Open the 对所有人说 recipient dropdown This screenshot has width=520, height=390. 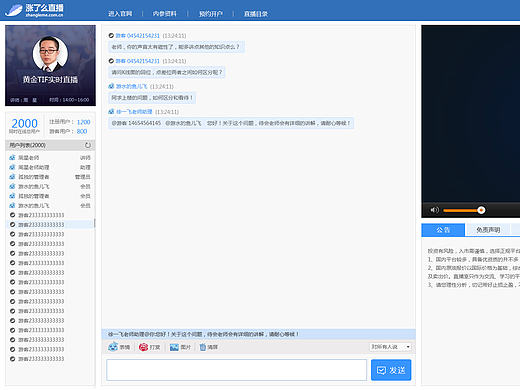391,347
